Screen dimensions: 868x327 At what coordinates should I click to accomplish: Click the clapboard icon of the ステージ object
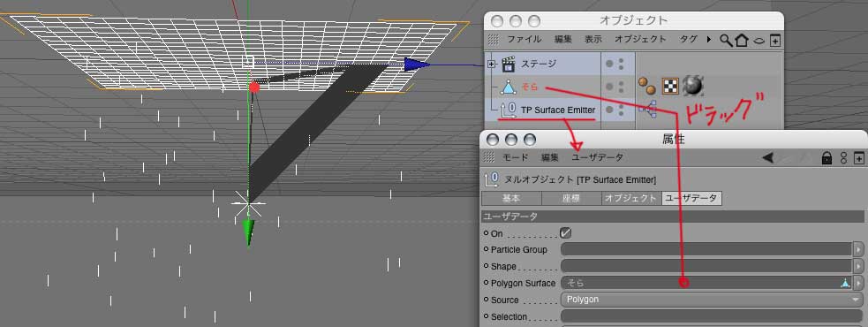click(509, 65)
